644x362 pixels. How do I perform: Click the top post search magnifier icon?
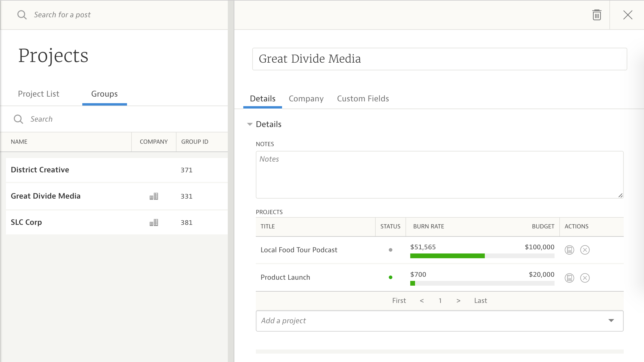pyautogui.click(x=22, y=15)
